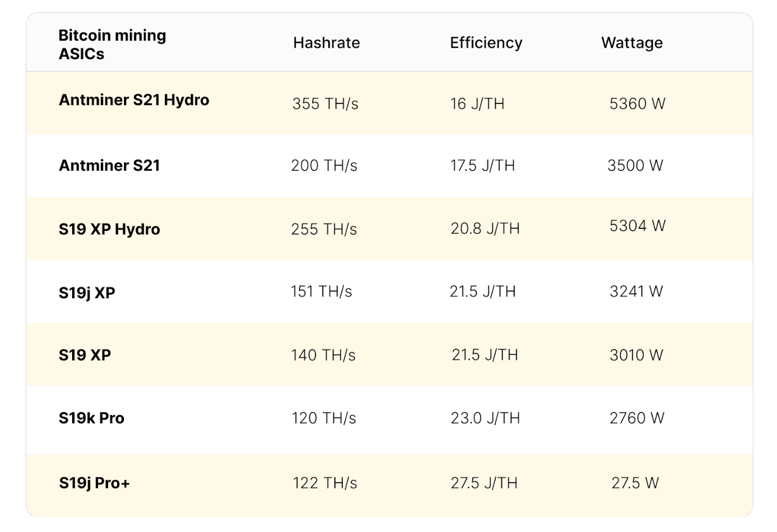This screenshot has width=777, height=532.
Task: Select the S19 XP Hydro row label
Action: [109, 229]
